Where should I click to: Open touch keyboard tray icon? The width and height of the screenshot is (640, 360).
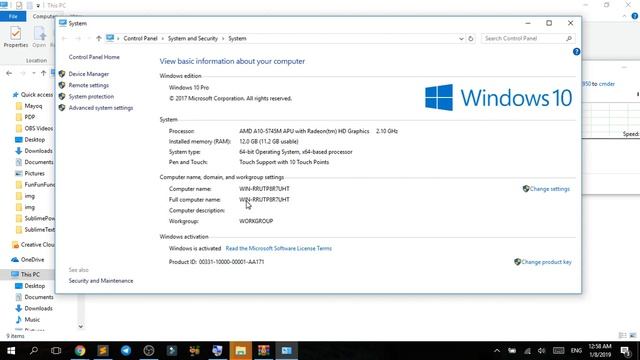(558, 351)
